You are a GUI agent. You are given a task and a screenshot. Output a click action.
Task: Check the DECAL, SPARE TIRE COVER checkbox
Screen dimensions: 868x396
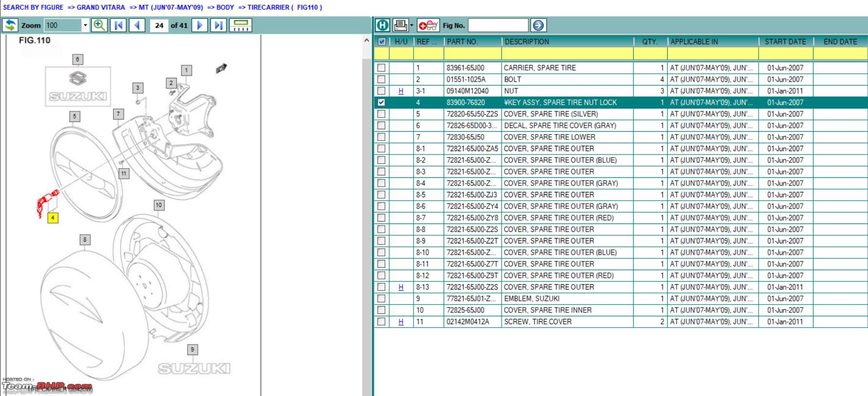tap(382, 125)
